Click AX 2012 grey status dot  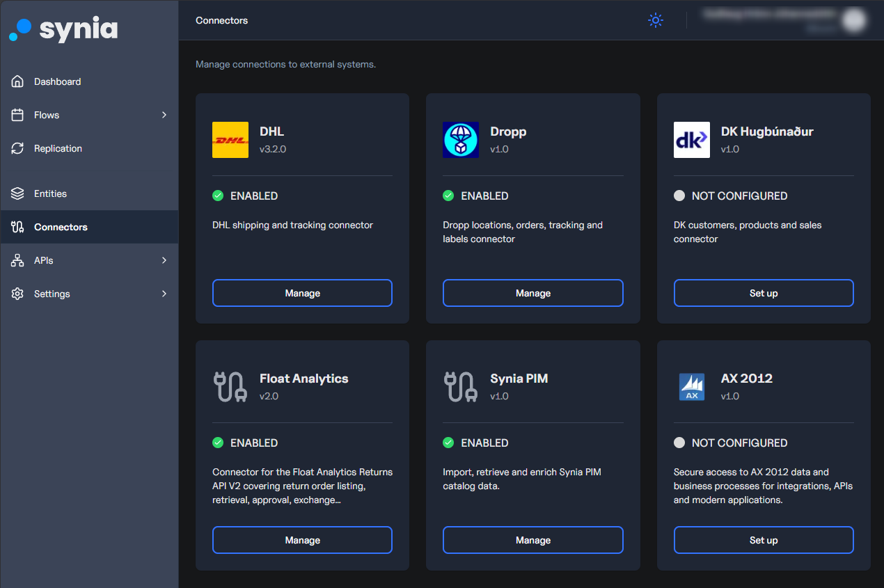(x=679, y=443)
